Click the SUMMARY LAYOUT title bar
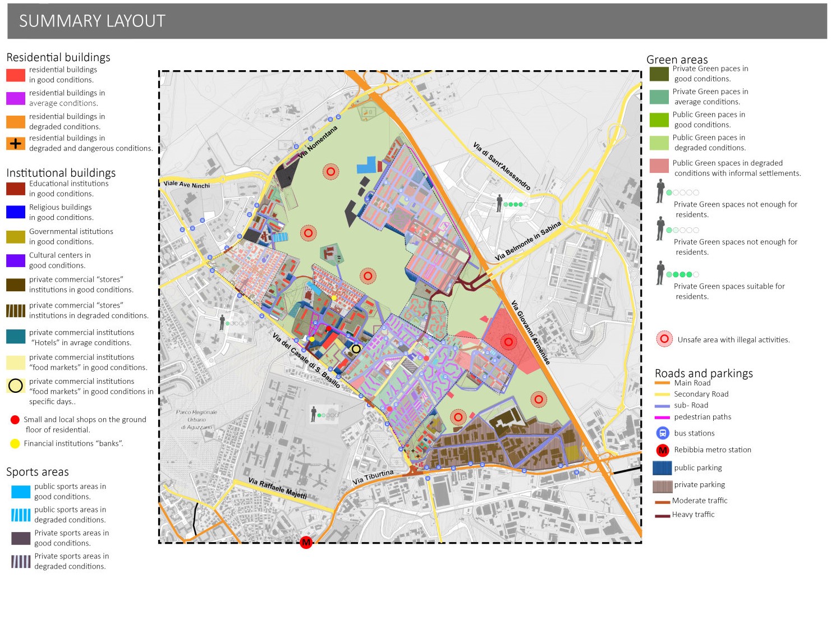The height and width of the screenshot is (628, 840). [91, 21]
